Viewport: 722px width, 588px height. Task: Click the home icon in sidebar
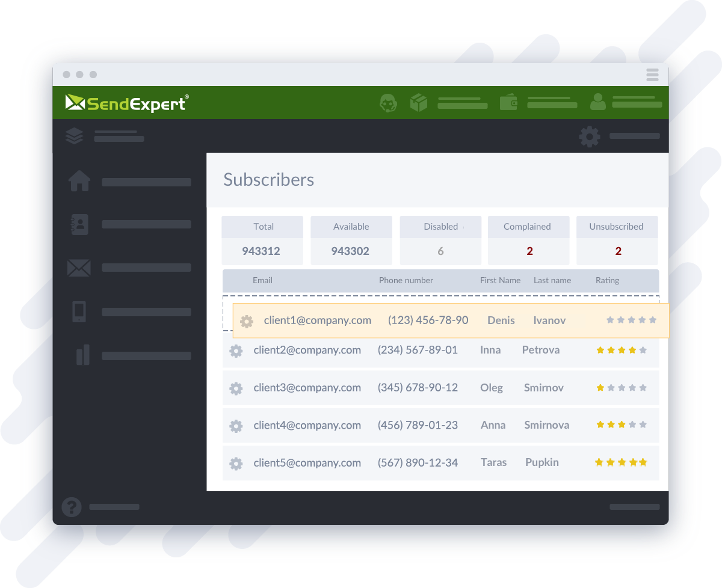[x=79, y=180]
